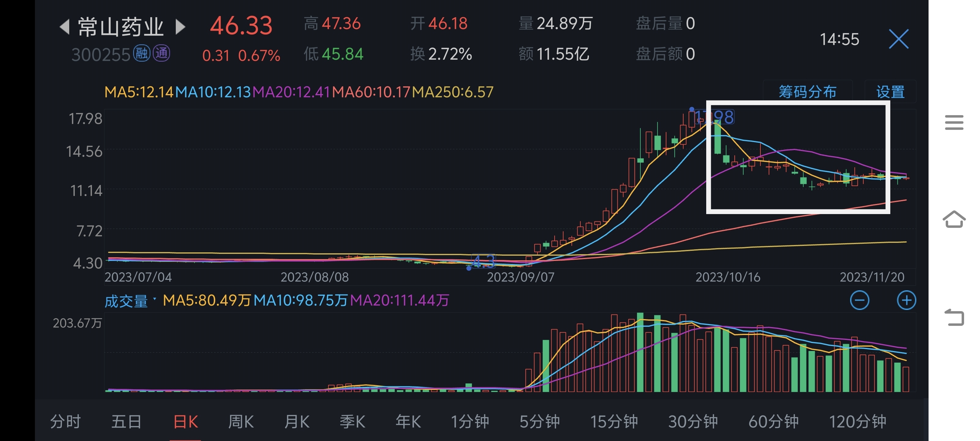This screenshot has width=980, height=441.
Task: Tap the 融 margin trading badge
Action: [x=141, y=53]
